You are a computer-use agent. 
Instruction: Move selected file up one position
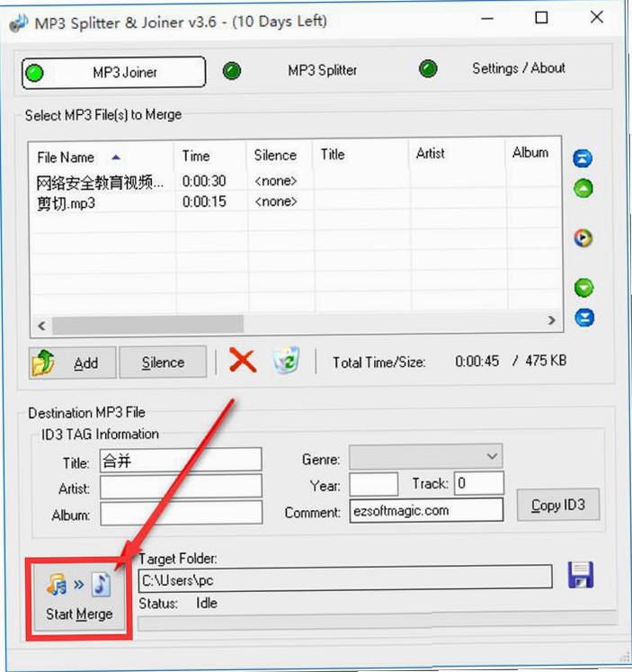click(x=583, y=188)
